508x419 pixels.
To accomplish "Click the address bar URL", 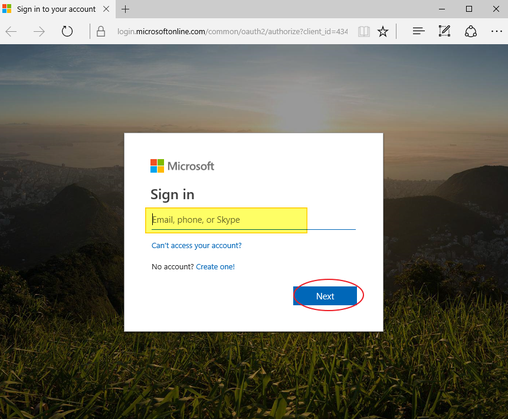I will [x=232, y=32].
